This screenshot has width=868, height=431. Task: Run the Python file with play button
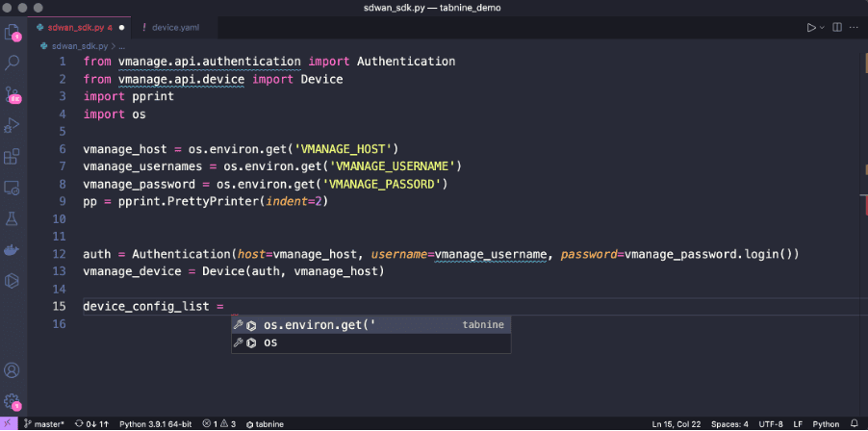[811, 28]
